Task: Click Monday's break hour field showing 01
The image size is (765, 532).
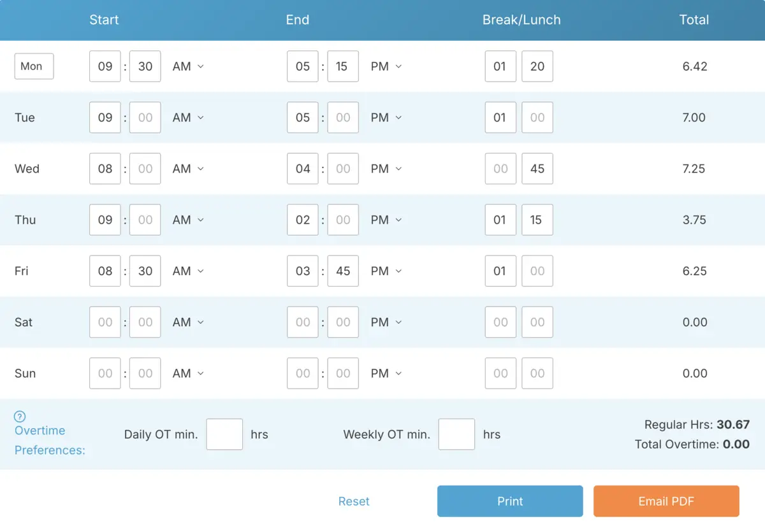Action: pos(500,66)
